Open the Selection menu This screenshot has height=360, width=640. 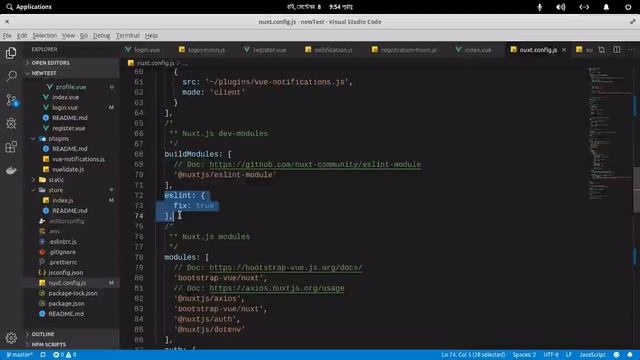tap(44, 36)
